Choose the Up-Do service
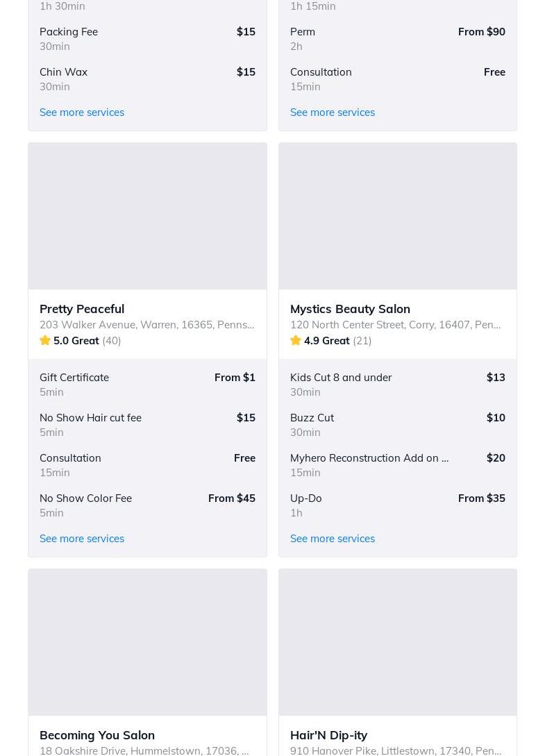This screenshot has height=756, width=545. point(306,498)
